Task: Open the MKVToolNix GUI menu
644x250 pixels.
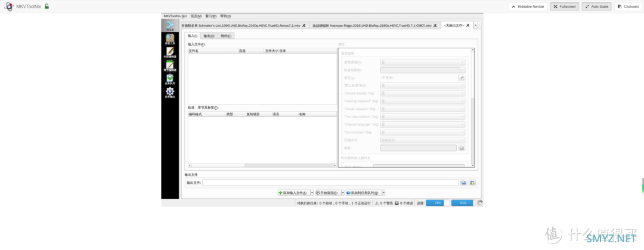Action: 175,16
